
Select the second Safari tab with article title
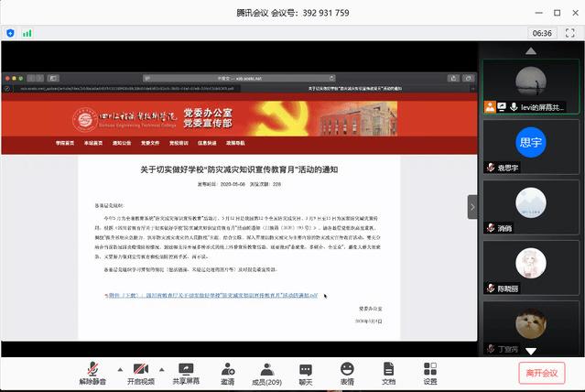[355, 89]
